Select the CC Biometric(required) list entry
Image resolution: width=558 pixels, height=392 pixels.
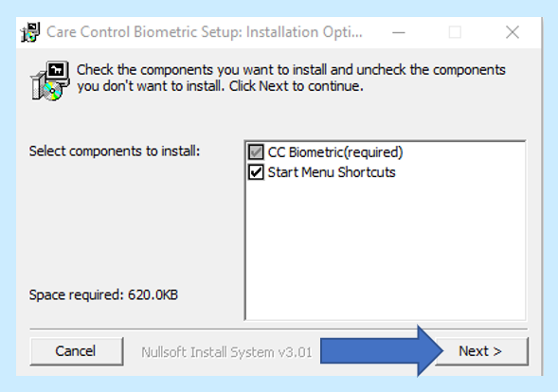click(326, 152)
